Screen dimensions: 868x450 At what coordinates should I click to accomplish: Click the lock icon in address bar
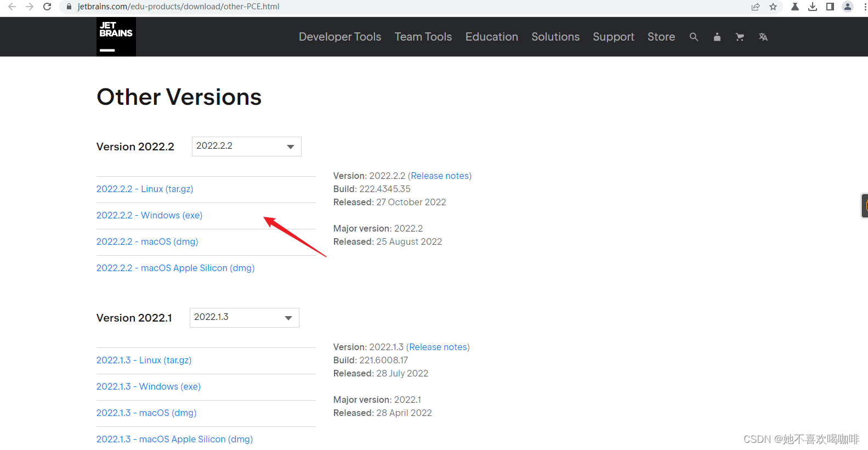(x=69, y=7)
